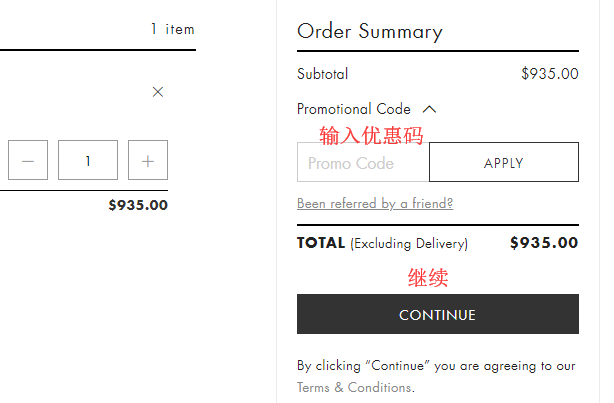Collapse the Promotional Code chevron arrow
614x403 pixels.
(430, 109)
